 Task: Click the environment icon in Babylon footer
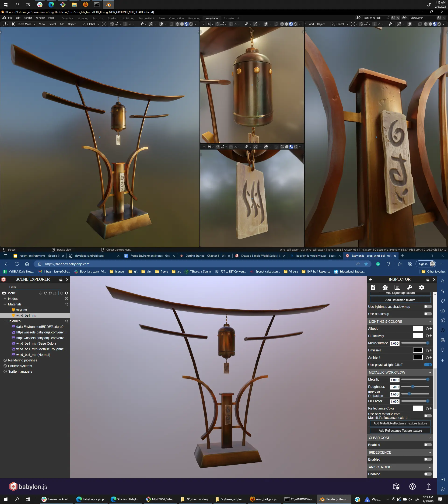click(x=412, y=486)
